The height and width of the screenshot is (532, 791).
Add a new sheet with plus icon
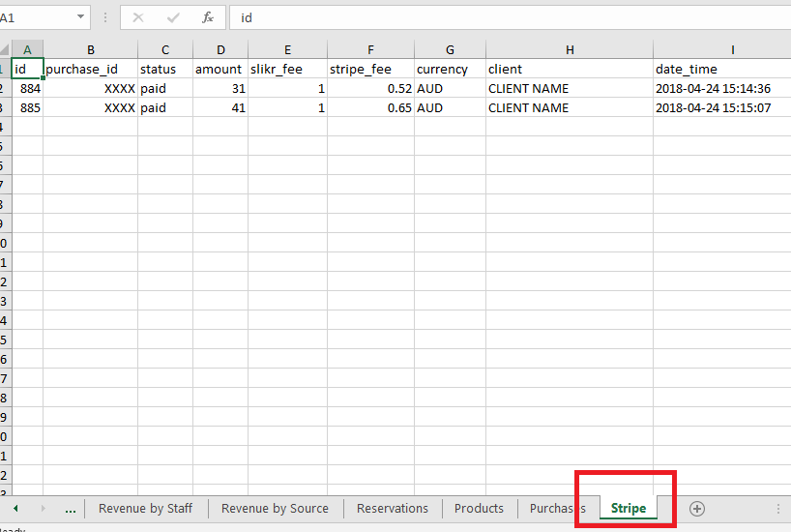pos(696,508)
